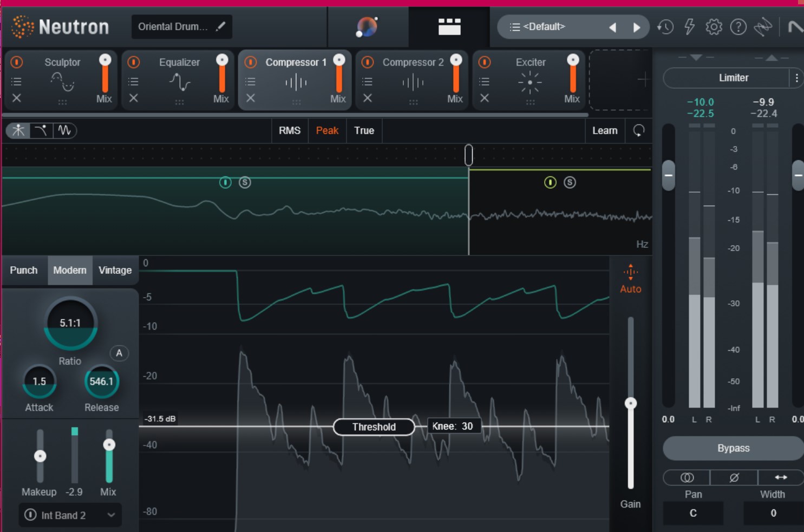Remove the Exciter module with its X
804x532 pixels.
[x=485, y=98]
